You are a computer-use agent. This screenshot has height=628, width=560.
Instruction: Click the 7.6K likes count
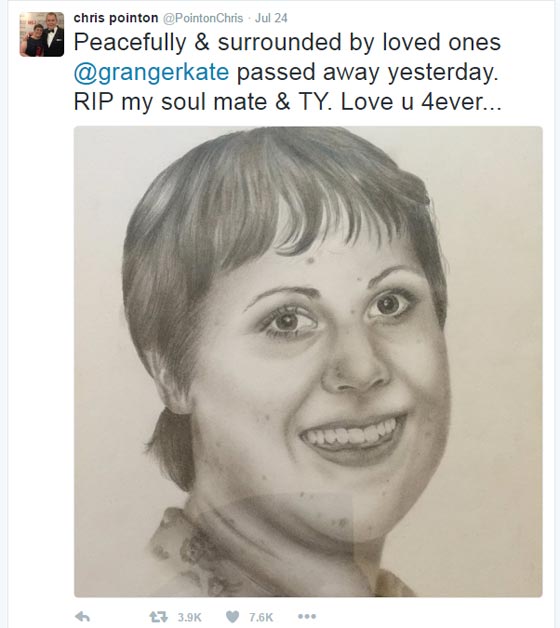coord(261,617)
